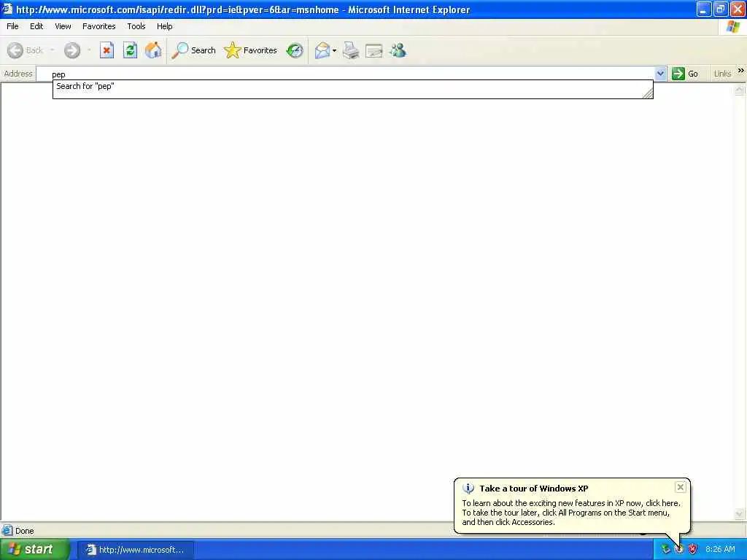Expand the Forward button history dropdown
Image resolution: width=747 pixels, height=560 pixels.
click(89, 50)
